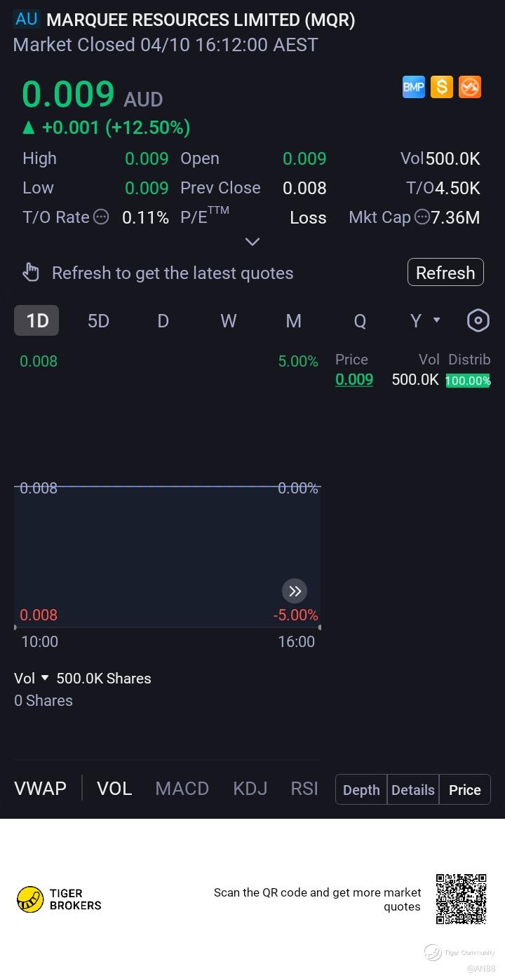Toggle the VWAP indicator
Viewport: 505px width, 980px height.
(x=40, y=789)
